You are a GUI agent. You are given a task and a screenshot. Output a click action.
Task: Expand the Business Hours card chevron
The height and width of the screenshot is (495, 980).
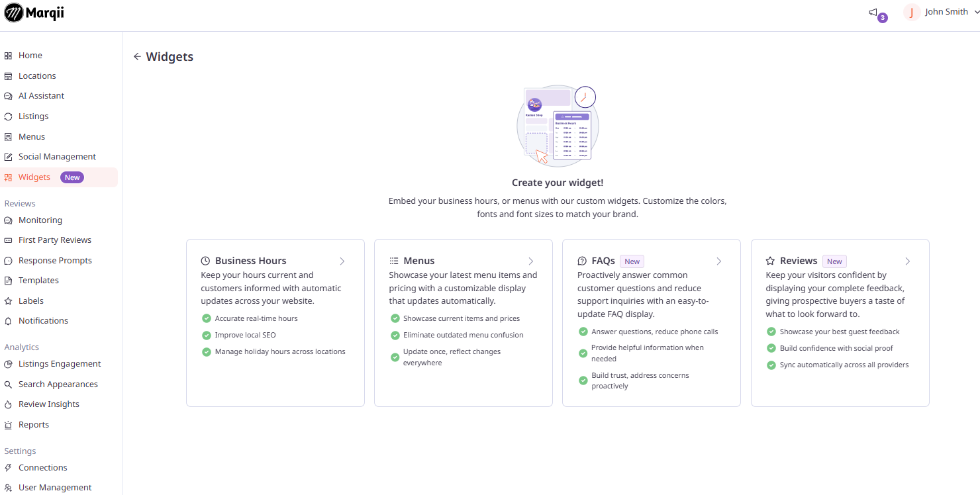(342, 261)
